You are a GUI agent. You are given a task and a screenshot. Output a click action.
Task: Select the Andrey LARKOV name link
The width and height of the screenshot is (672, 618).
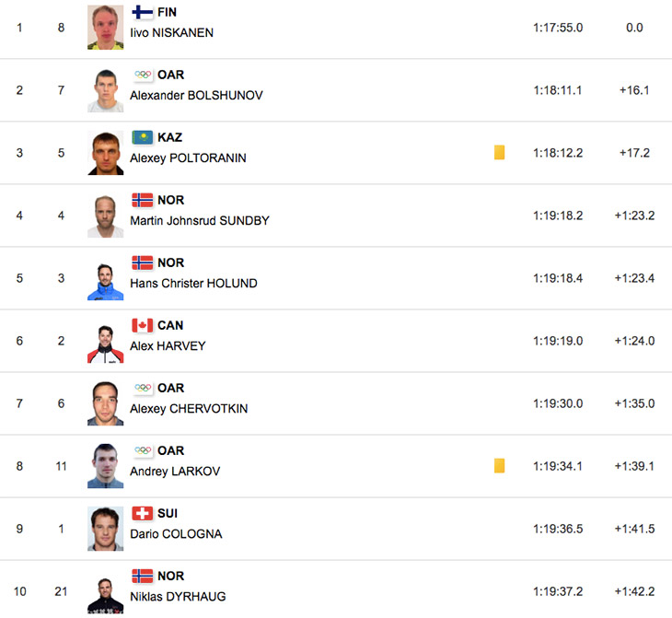point(175,471)
